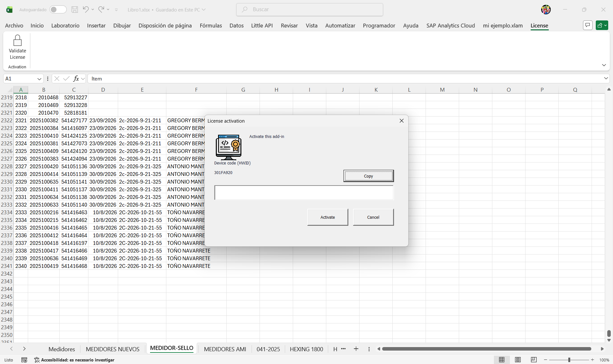The width and height of the screenshot is (613, 364).
Task: Click the zoom in plus button
Action: 592,360
